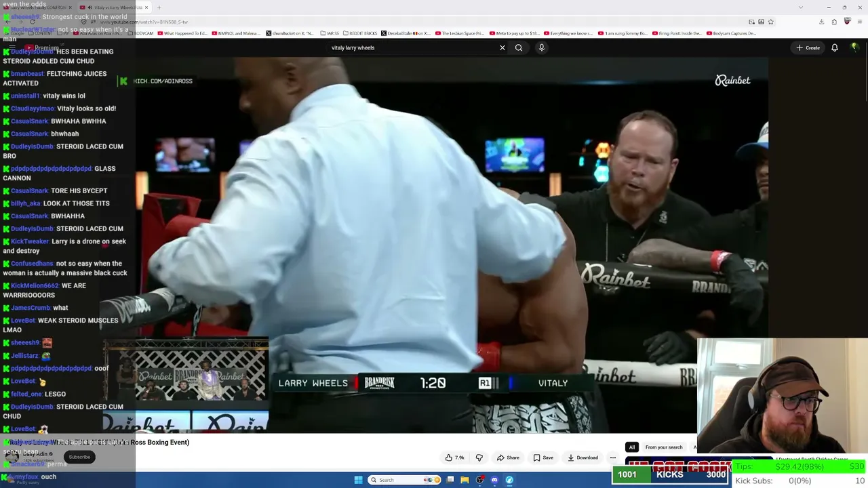
Task: Open 'I am suing Tommy Ro...' bookmark
Action: coord(624,33)
